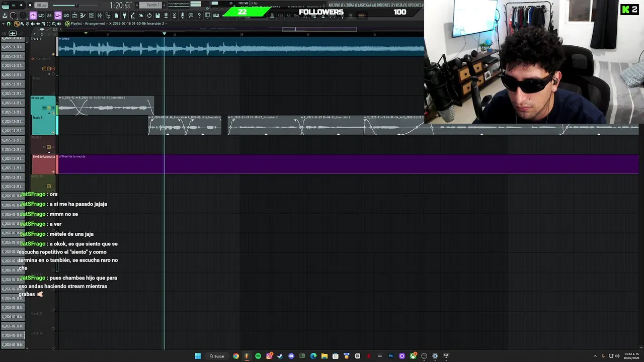Select the Mute tool speaker icon
The height and width of the screenshot is (362, 644).
click(x=33, y=24)
